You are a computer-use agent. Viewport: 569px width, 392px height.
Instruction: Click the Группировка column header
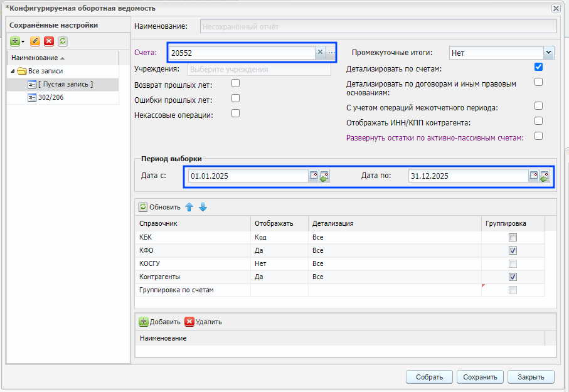pos(513,223)
